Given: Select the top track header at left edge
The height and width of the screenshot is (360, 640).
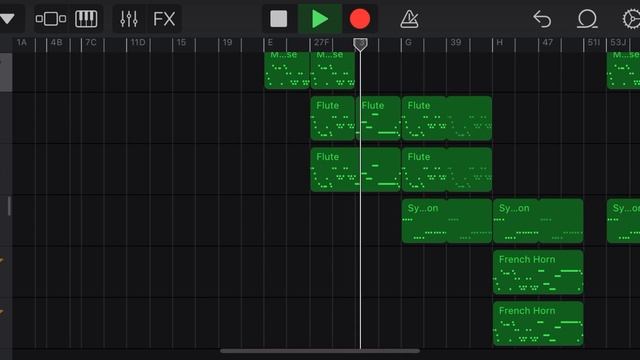Looking at the screenshot, I should (x=6, y=72).
